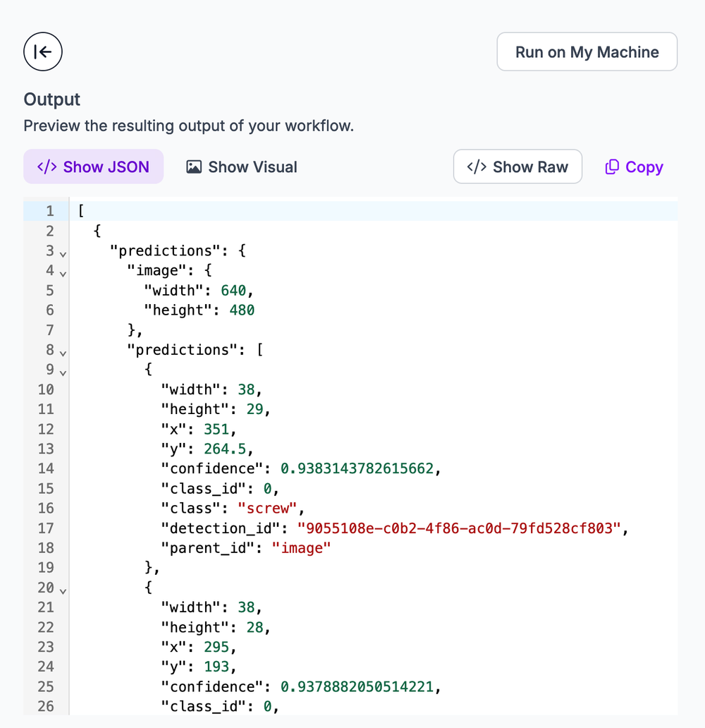Screen dimensions: 705x728
Task: Switch to the Show Visual view
Action: coord(241,166)
